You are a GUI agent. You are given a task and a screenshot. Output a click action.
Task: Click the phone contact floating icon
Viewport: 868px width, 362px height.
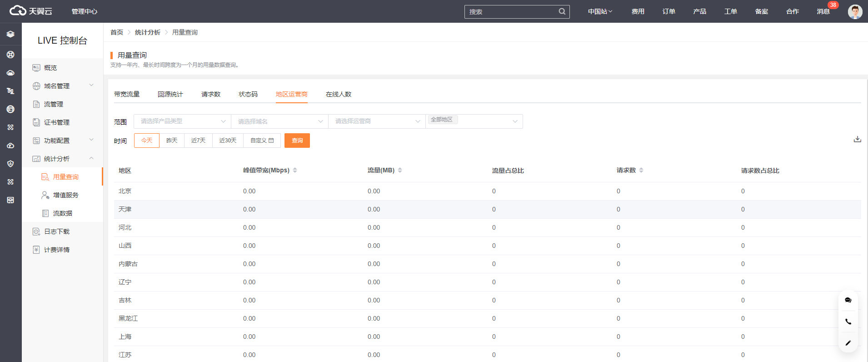tap(848, 322)
